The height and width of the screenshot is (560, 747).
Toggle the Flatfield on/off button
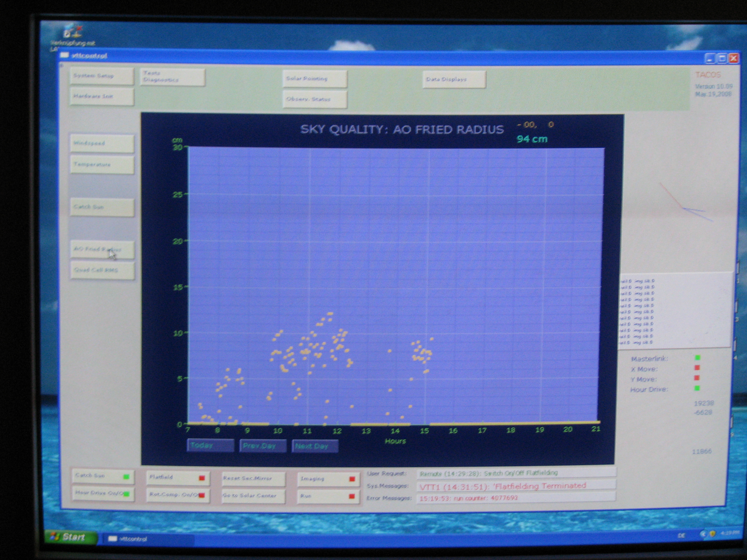(178, 477)
